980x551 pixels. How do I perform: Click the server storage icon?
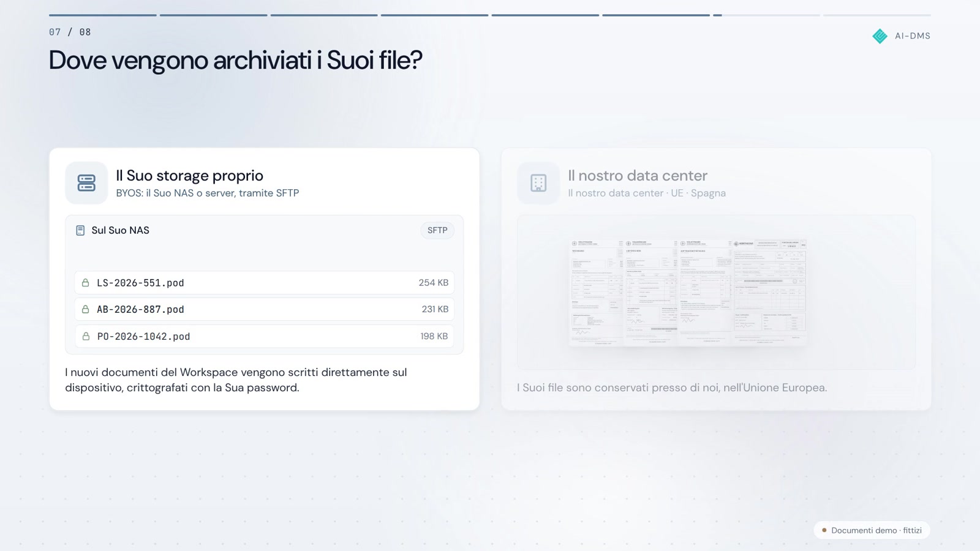tap(86, 183)
